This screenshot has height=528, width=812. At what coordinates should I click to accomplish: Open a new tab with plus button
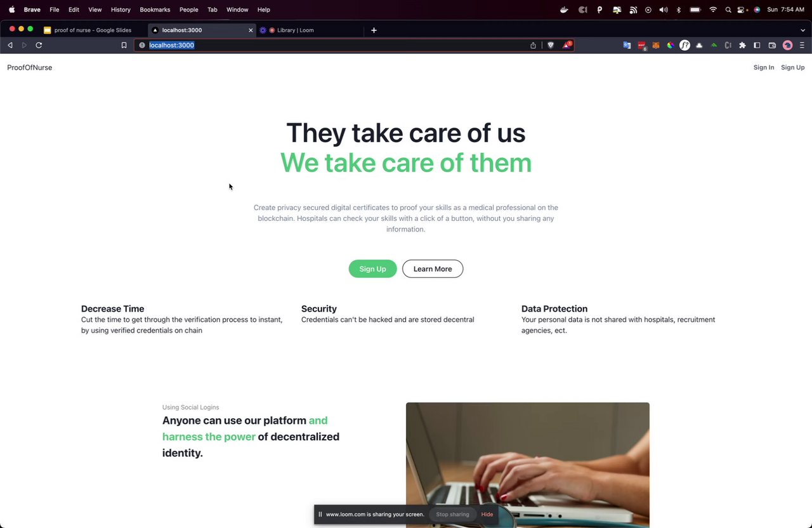(x=374, y=30)
